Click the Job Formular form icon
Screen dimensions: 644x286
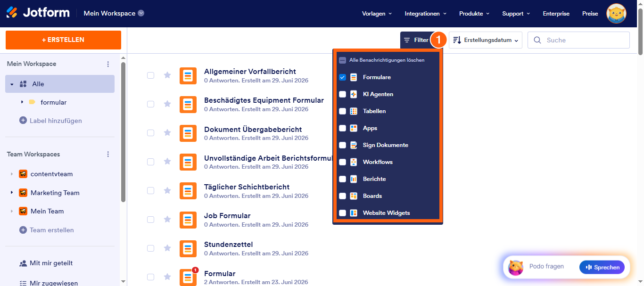click(x=188, y=220)
